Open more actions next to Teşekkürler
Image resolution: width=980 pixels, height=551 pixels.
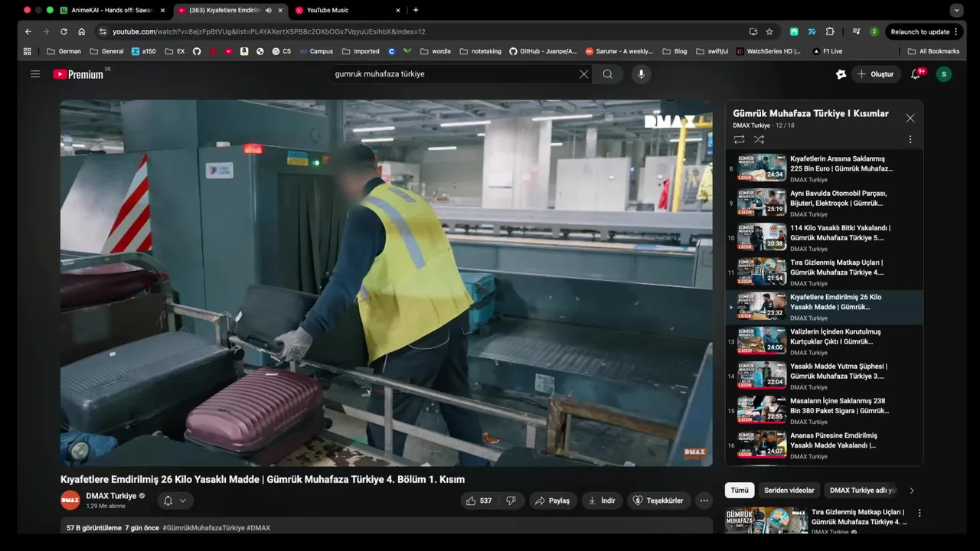704,500
